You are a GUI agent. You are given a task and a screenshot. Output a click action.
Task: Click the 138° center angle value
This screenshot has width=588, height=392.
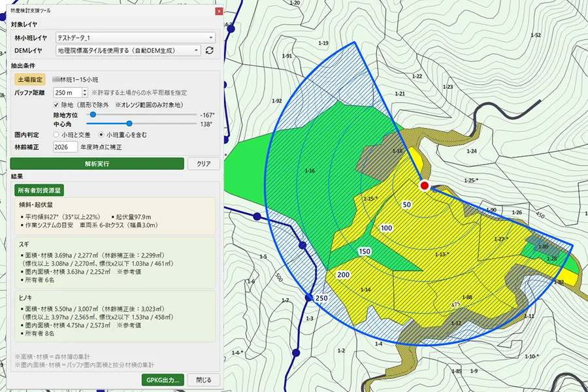coord(206,124)
